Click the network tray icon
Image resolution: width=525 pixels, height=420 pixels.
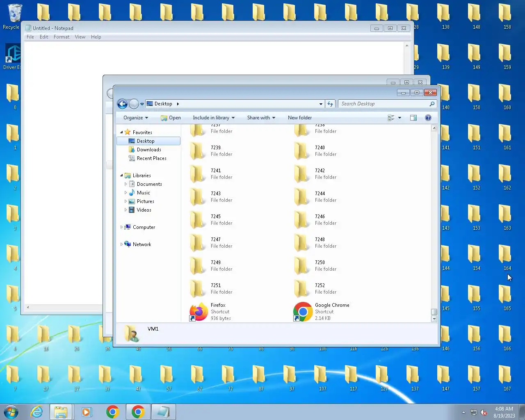pos(473,412)
